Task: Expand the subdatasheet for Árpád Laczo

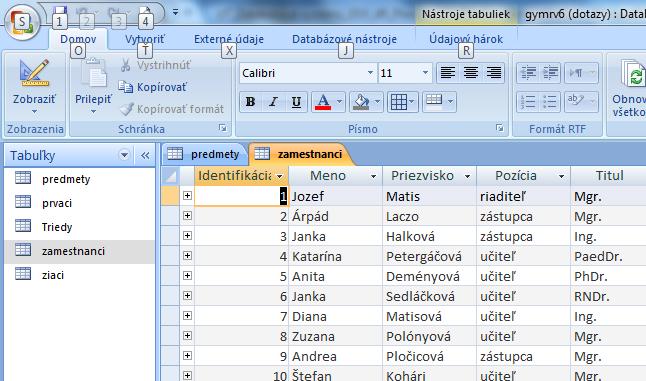Action: click(187, 215)
